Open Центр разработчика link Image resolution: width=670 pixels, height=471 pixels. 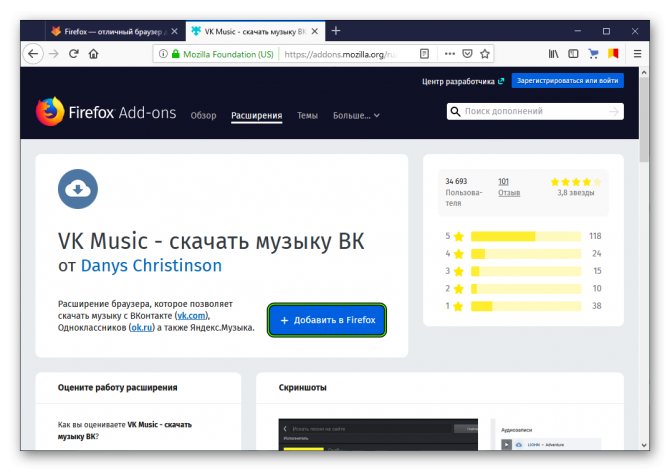[463, 81]
